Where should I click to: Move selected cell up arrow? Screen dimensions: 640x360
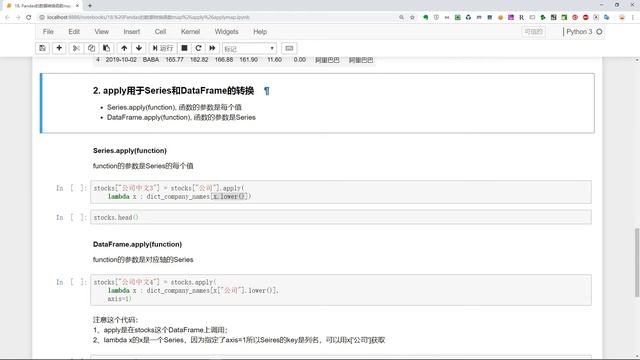124,48
